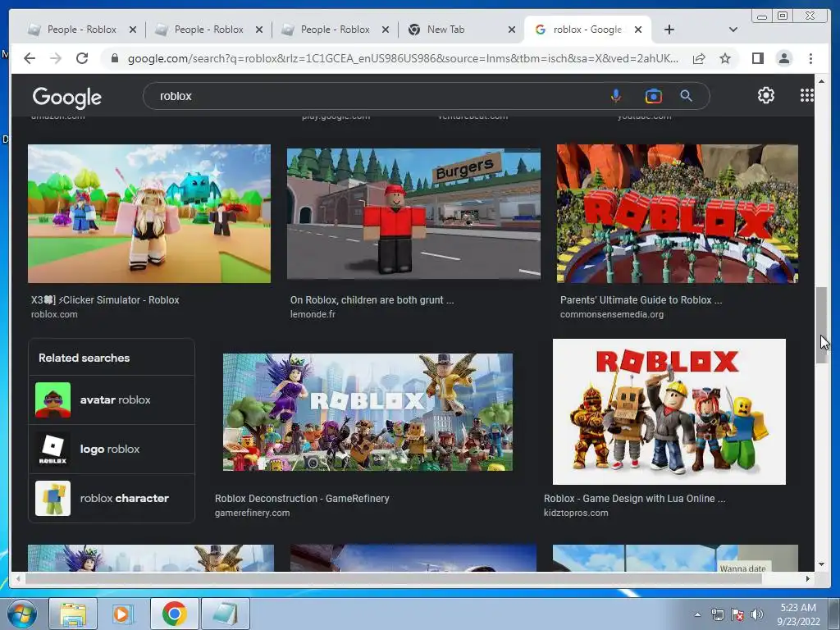Open 'On Roblox, children are both grunt' link
The width and height of the screenshot is (840, 630).
click(x=372, y=300)
